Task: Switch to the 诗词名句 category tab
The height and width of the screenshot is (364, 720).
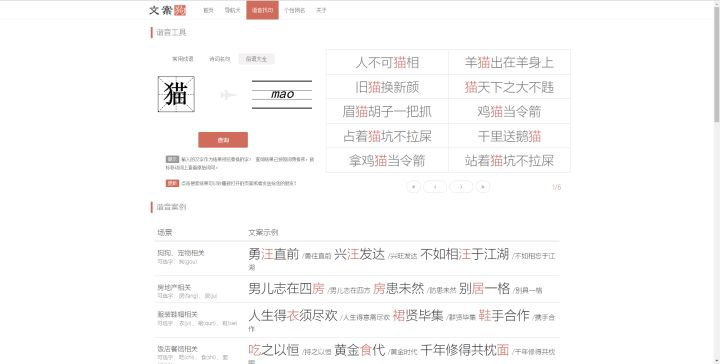Action: 219,59
